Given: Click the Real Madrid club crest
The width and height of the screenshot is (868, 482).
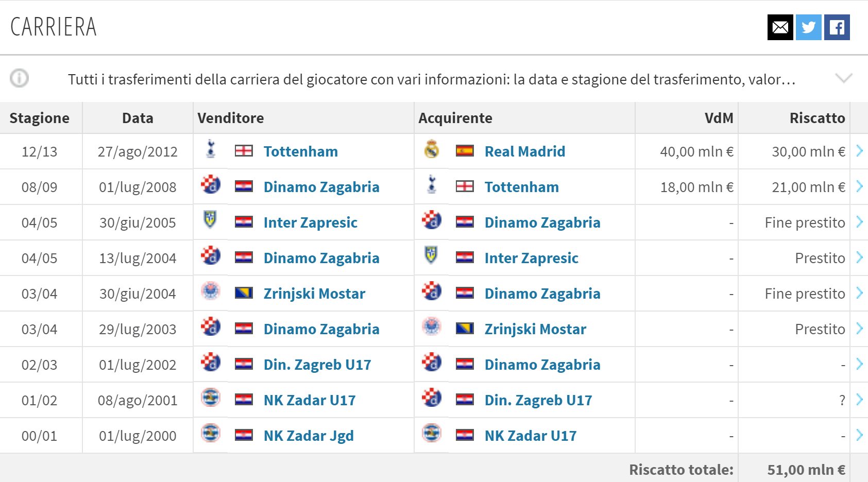Looking at the screenshot, I should (x=431, y=150).
